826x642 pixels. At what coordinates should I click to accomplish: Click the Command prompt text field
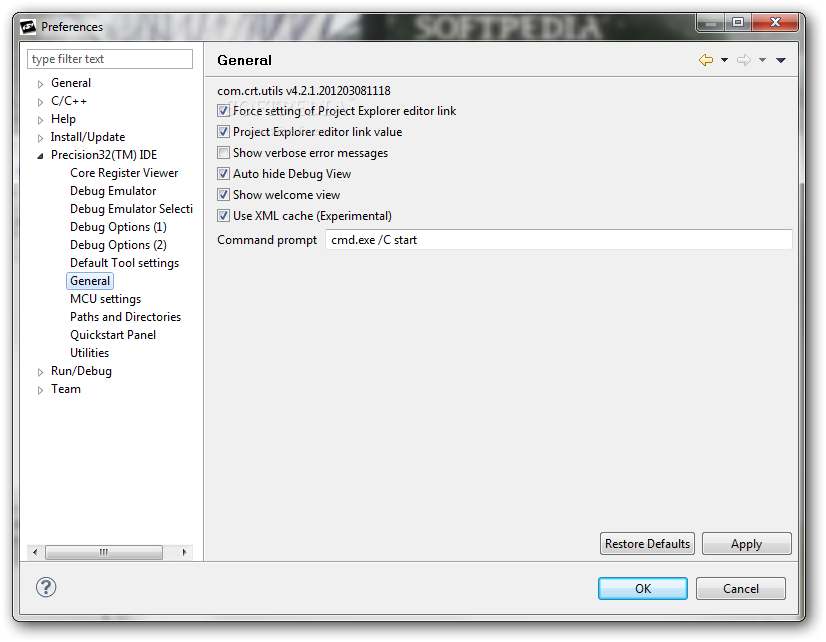coord(558,240)
